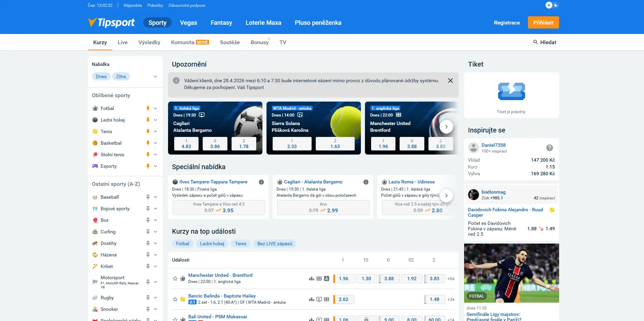The width and height of the screenshot is (644, 321).
Task: Unpin Esporty from favorite sports
Action: [148, 166]
